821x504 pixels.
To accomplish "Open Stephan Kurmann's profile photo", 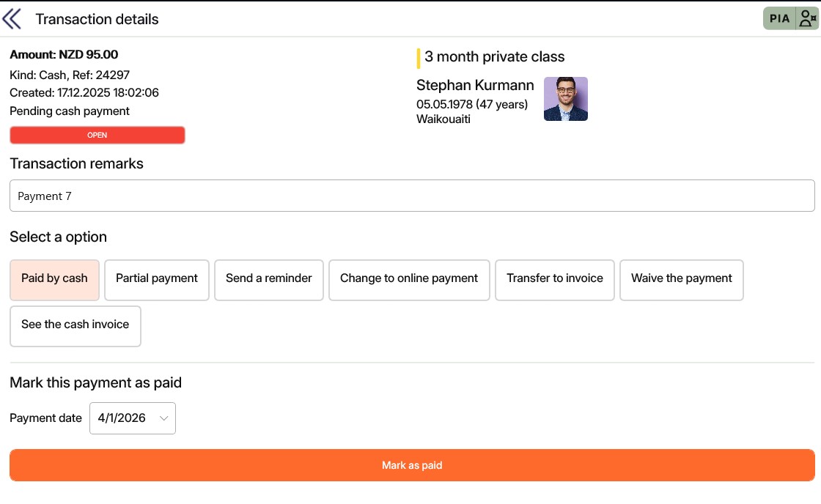I will pos(565,99).
